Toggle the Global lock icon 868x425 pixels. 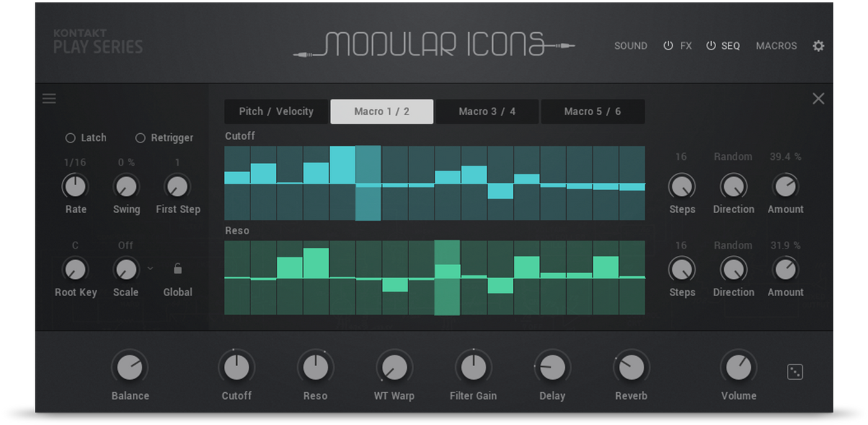coord(178,269)
